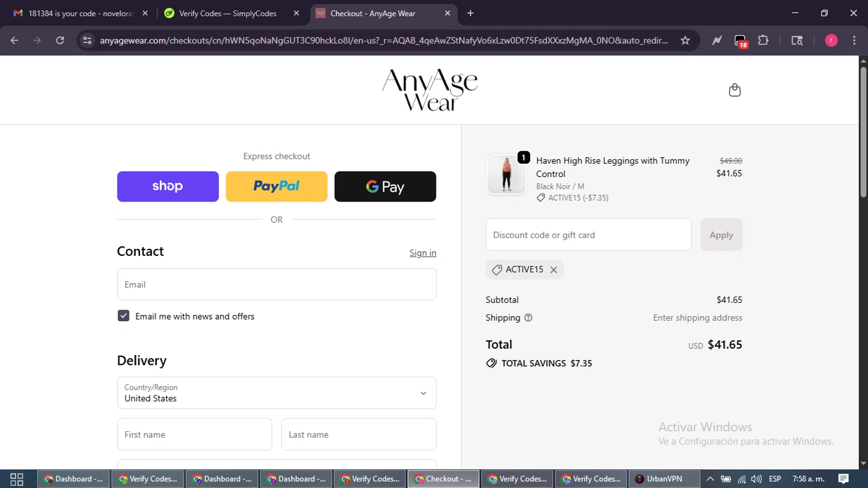
Task: Click the leggings product thumbnail
Action: tap(506, 174)
